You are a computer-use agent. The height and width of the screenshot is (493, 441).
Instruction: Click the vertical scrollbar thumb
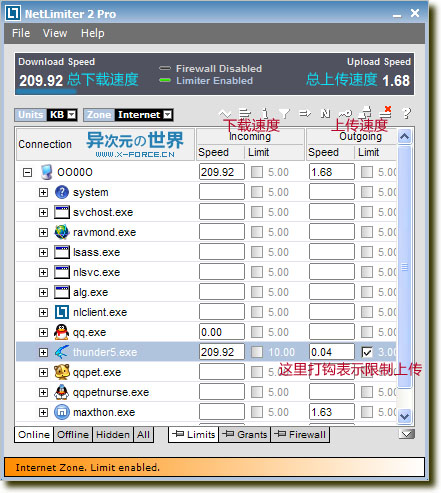click(x=405, y=267)
